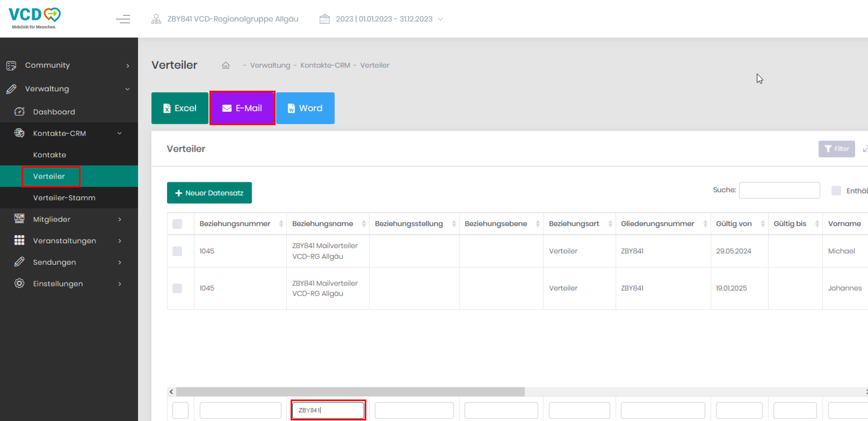Click the horizontal table scrollbar thumb
868x421 pixels.
(350, 392)
